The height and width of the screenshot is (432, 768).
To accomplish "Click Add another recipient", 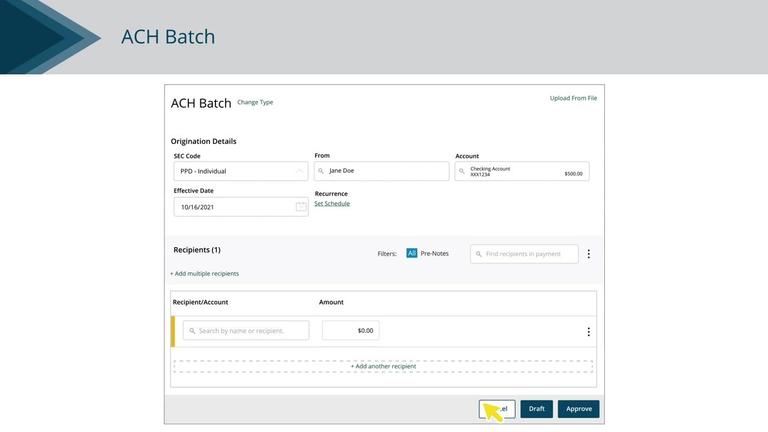I will click(384, 366).
